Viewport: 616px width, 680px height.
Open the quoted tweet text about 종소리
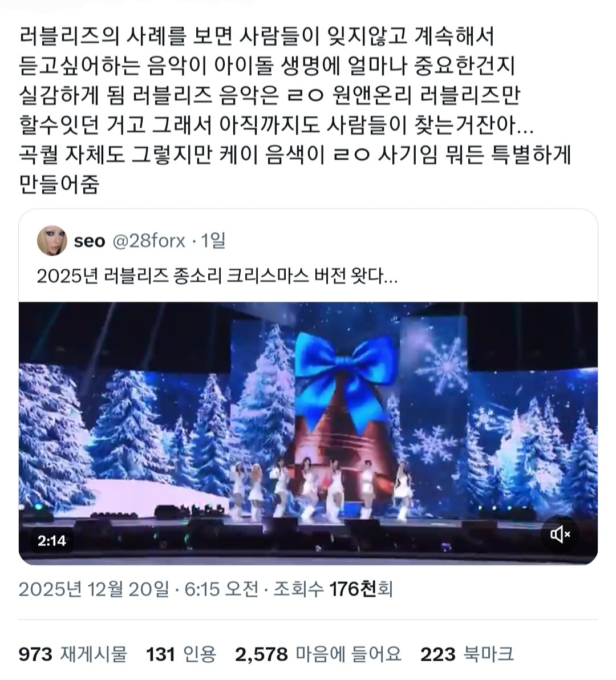coord(217,276)
